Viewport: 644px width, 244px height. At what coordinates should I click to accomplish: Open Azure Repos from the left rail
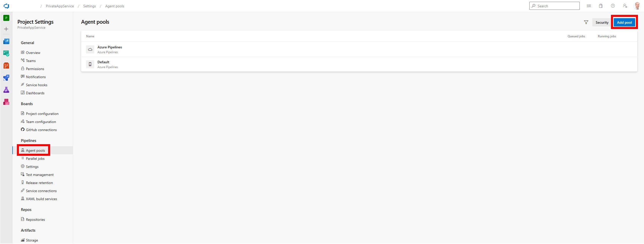click(6, 65)
